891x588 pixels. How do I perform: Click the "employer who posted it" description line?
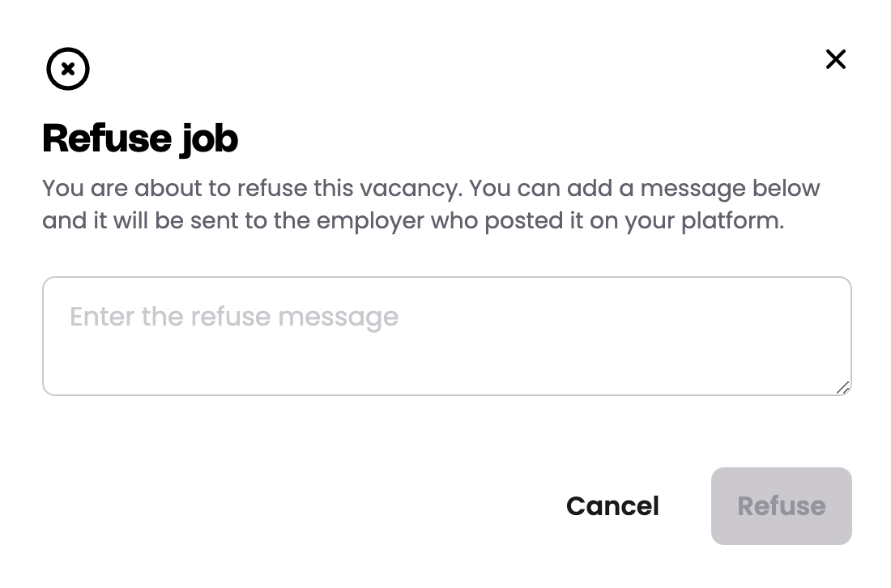click(413, 221)
